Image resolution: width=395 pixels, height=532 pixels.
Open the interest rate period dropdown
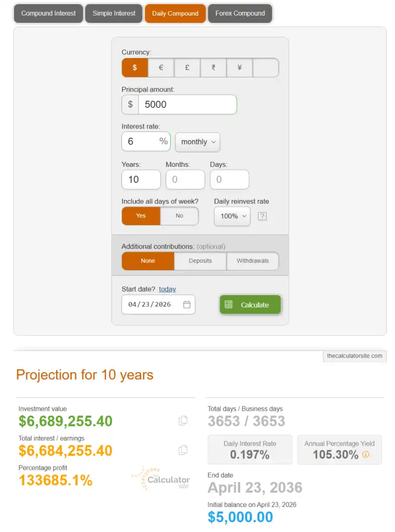[197, 142]
